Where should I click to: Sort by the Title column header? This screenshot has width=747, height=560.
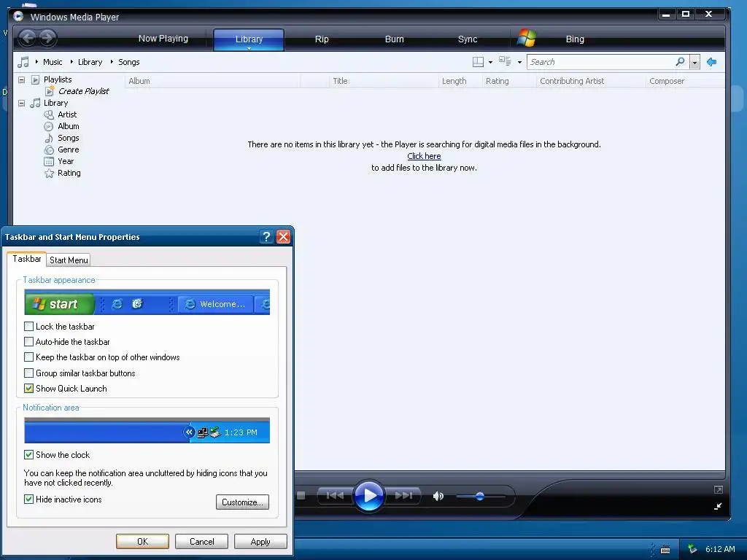(x=384, y=81)
